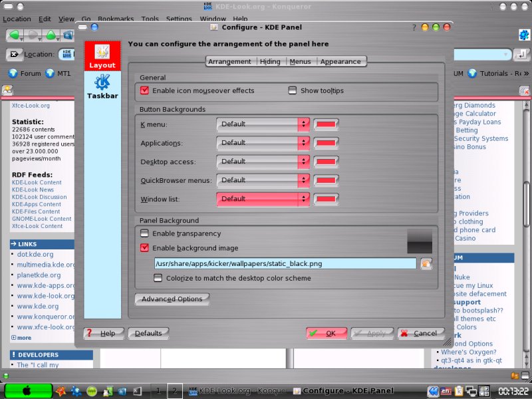The height and width of the screenshot is (399, 532).
Task: Launch the penguin icon in panel
Action: point(108,391)
